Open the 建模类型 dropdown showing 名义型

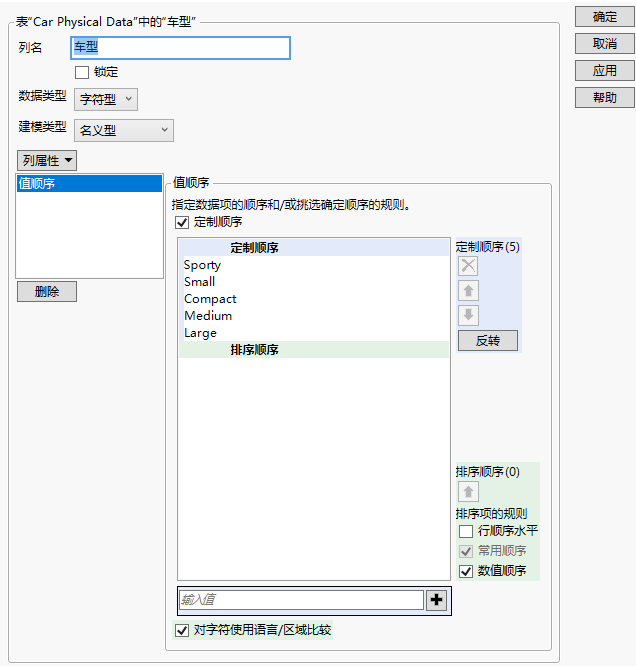[x=124, y=130]
